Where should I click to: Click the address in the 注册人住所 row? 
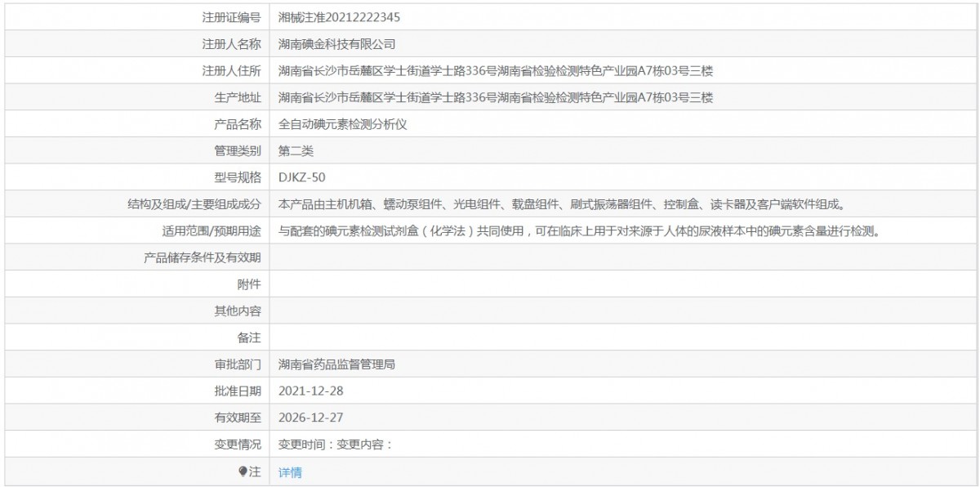496,70
